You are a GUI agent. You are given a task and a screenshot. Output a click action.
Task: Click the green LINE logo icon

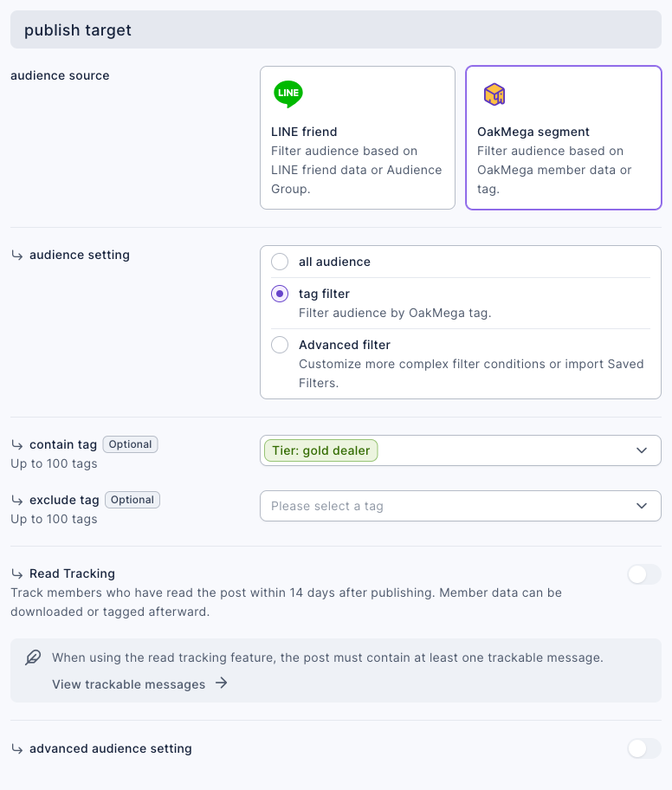288,94
